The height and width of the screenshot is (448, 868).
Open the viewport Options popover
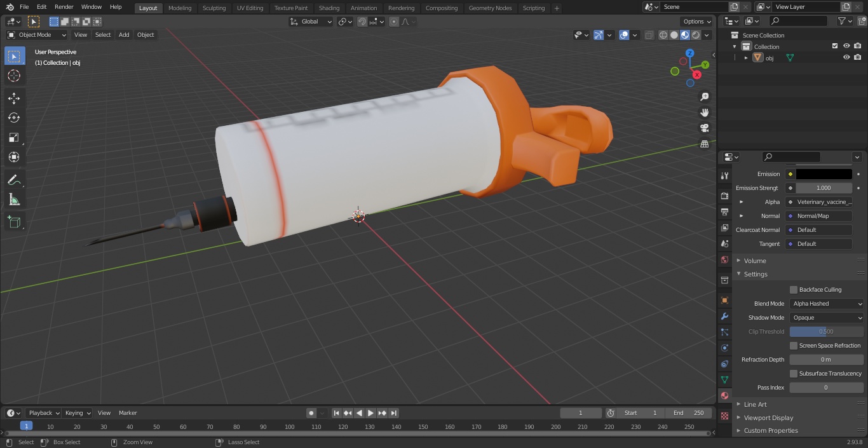(696, 22)
